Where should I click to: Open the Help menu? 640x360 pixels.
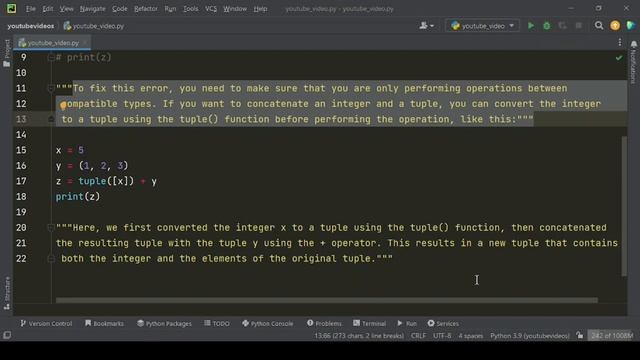pyautogui.click(x=260, y=9)
